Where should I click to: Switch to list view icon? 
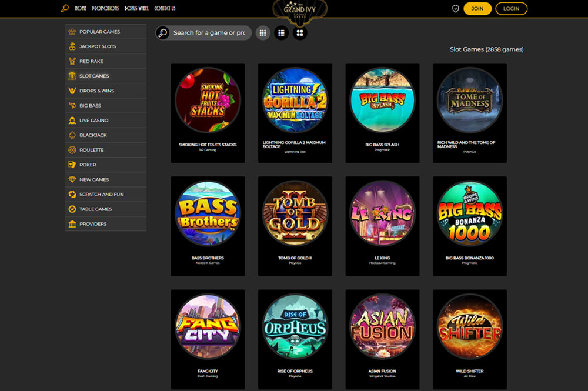click(x=281, y=33)
